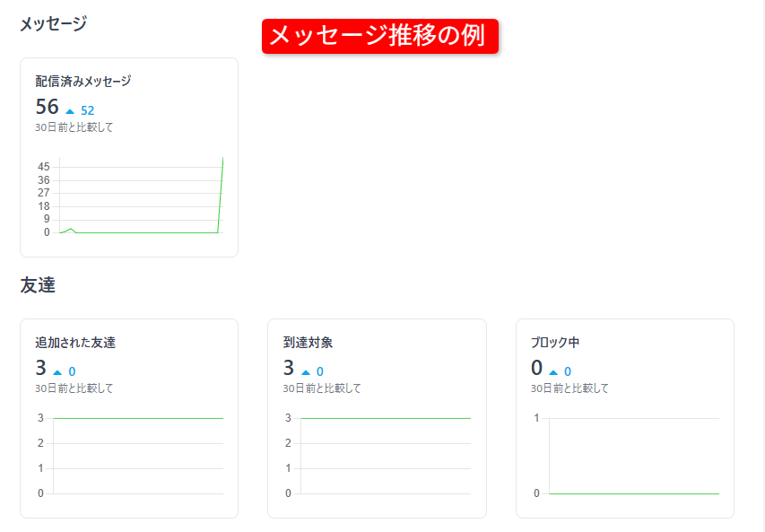Screen dimensions: 765x532
Task: Select the 追加された友達 card title
Action: pos(75,343)
